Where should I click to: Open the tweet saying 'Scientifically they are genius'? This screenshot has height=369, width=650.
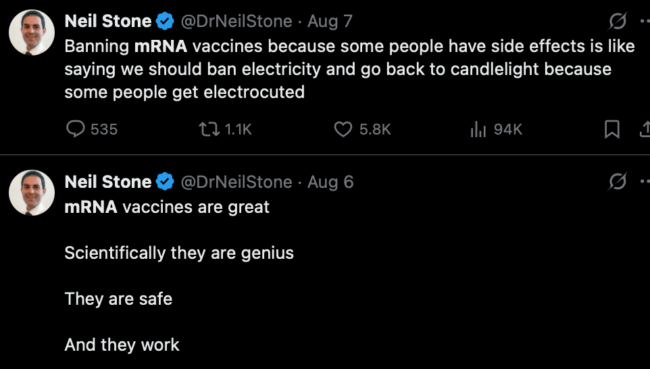tap(179, 253)
